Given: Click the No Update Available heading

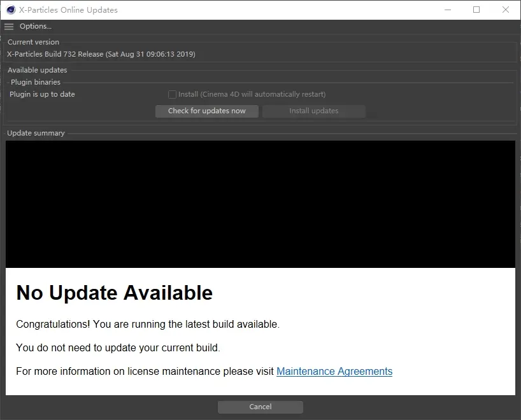Looking at the screenshot, I should pyautogui.click(x=114, y=293).
